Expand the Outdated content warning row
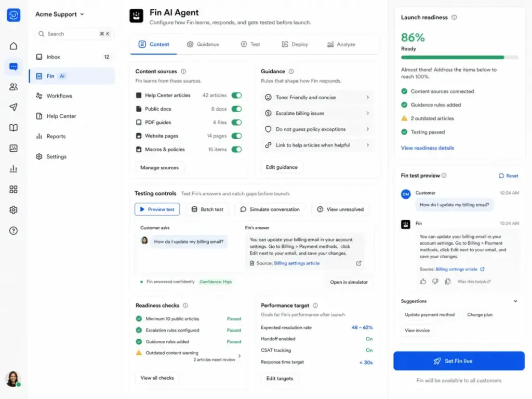Viewport: 532px width, 399px height. click(x=188, y=356)
